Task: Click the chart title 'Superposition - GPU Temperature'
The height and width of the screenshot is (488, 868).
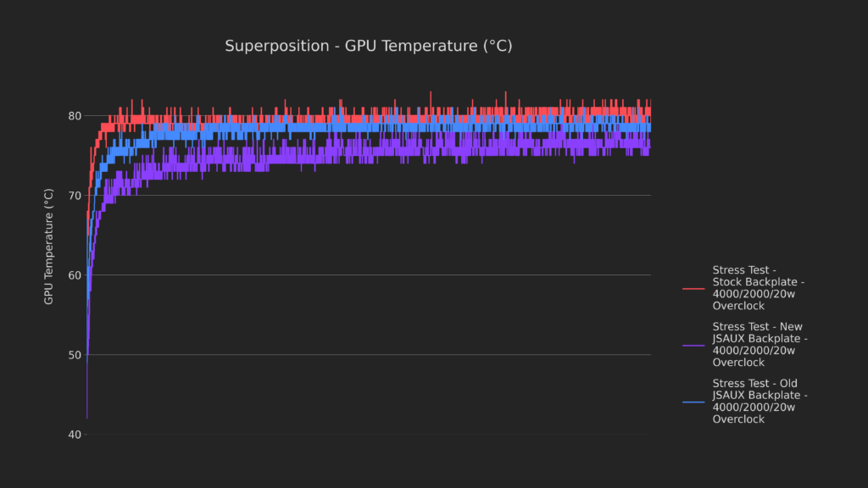Action: tap(368, 46)
